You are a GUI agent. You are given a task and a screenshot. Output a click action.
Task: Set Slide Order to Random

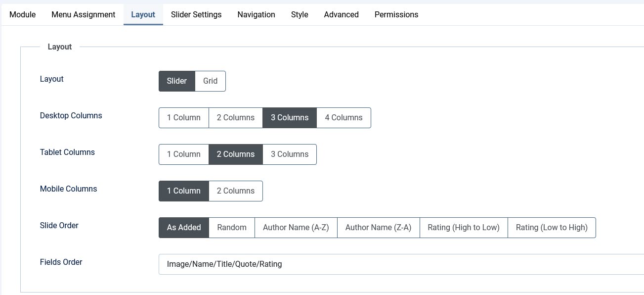232,228
